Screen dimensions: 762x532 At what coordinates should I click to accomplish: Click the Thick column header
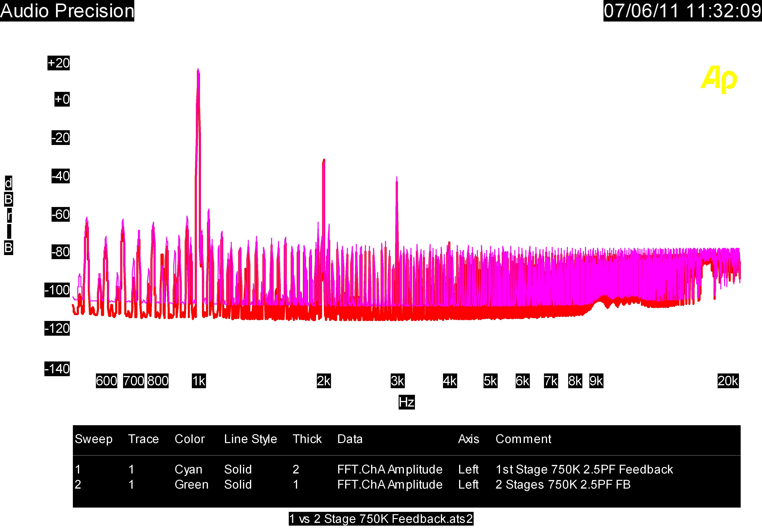[307, 439]
